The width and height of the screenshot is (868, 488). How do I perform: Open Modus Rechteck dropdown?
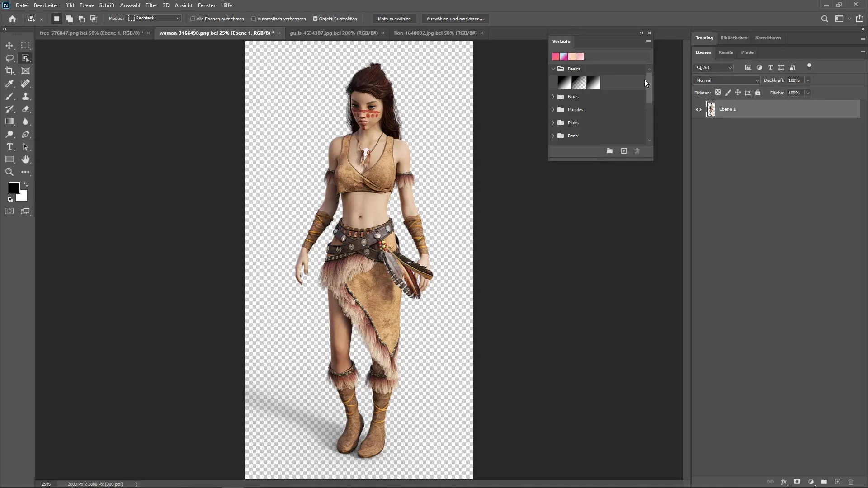(x=154, y=18)
